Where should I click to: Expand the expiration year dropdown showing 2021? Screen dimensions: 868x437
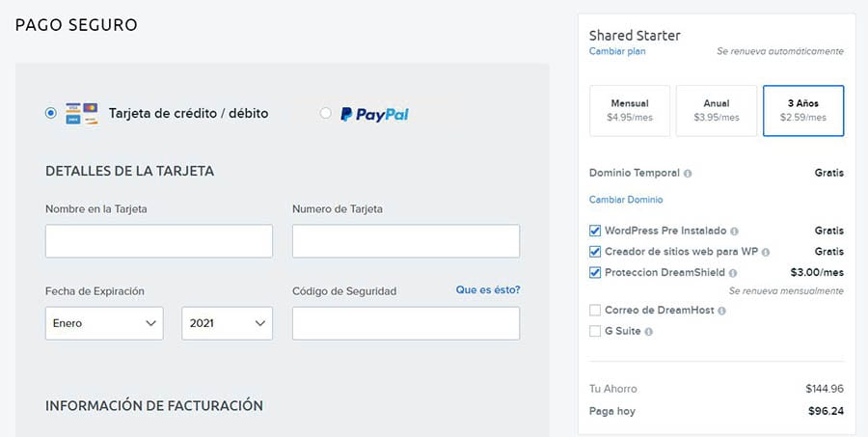(x=227, y=323)
